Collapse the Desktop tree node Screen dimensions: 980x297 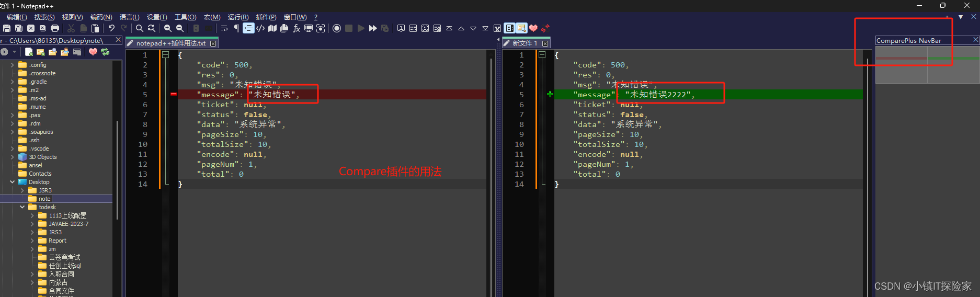pos(12,182)
